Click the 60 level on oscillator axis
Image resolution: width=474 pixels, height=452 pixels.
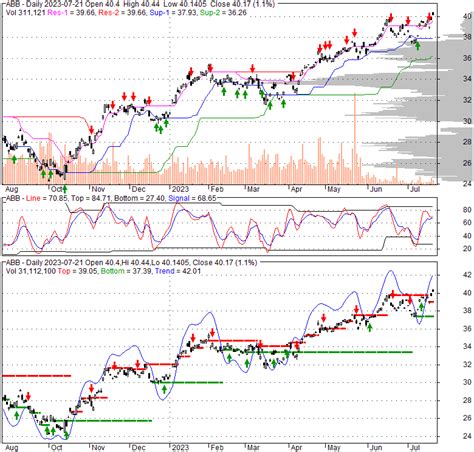pyautogui.click(x=467, y=223)
